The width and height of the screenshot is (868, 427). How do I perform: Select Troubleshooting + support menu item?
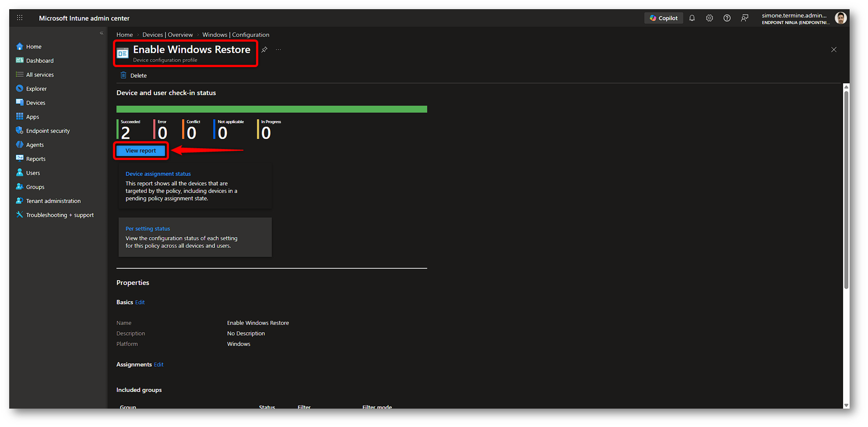(x=60, y=215)
